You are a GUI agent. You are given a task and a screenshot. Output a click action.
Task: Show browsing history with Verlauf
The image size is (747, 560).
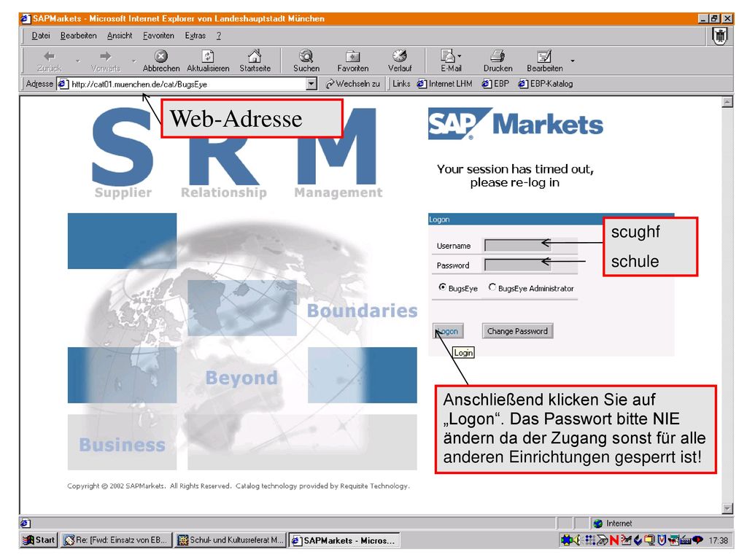(x=400, y=61)
